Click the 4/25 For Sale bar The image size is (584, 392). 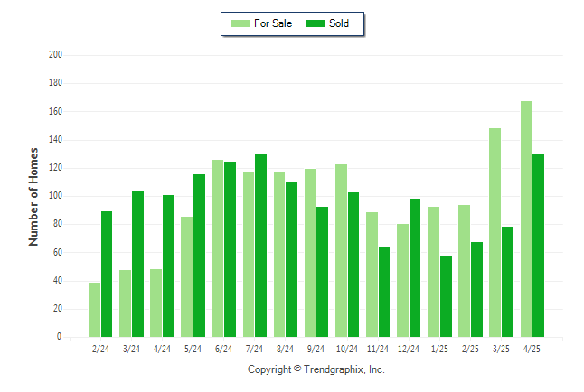coord(526,219)
